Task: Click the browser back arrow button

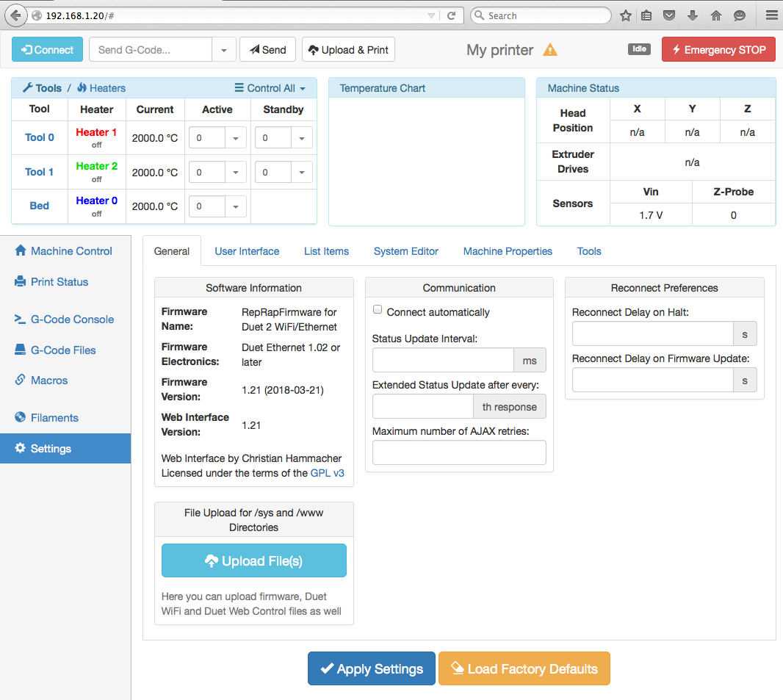Action: pos(15,15)
